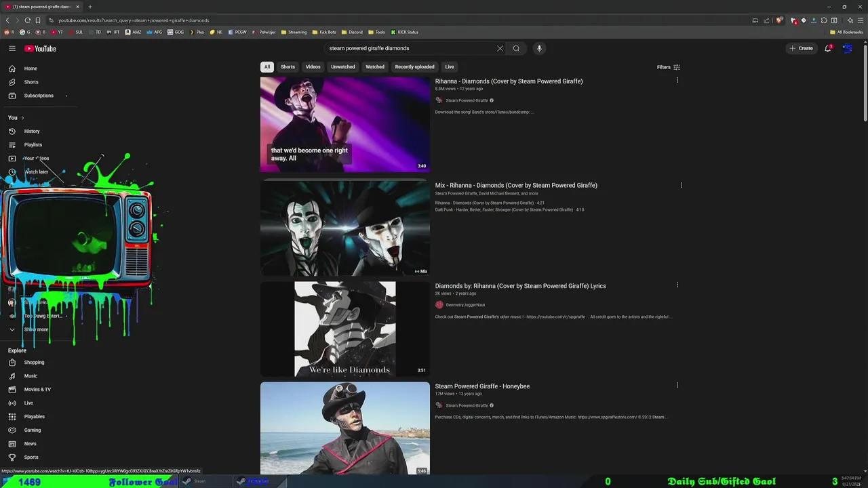Viewport: 868px width, 488px height.
Task: Click the Diamonds cover video thumbnail
Action: (x=345, y=124)
